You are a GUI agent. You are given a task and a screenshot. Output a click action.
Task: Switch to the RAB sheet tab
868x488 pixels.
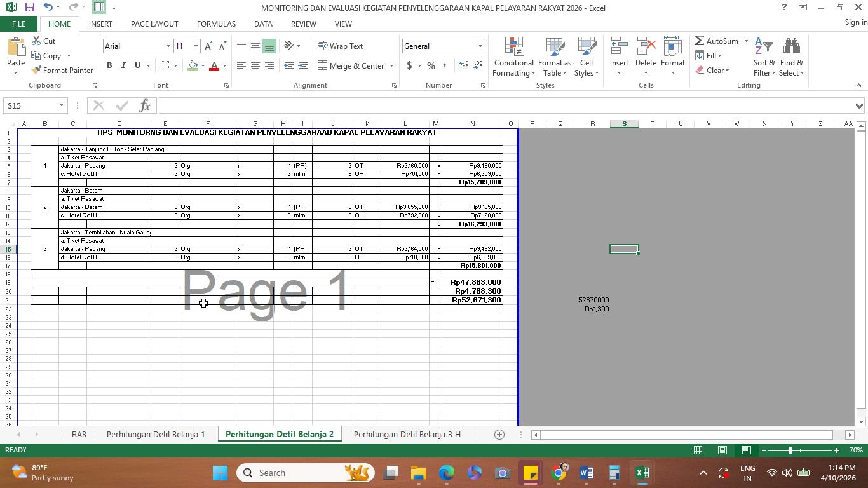point(79,434)
